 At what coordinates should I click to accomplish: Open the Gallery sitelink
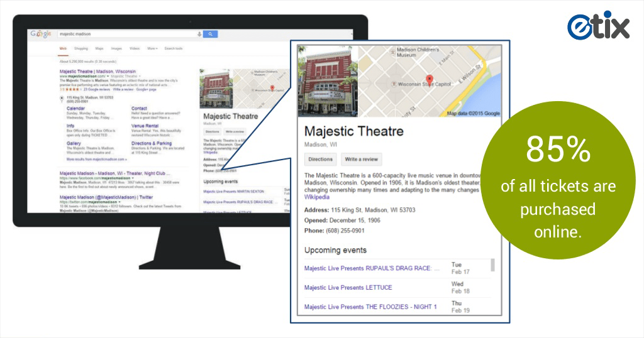coord(74,144)
